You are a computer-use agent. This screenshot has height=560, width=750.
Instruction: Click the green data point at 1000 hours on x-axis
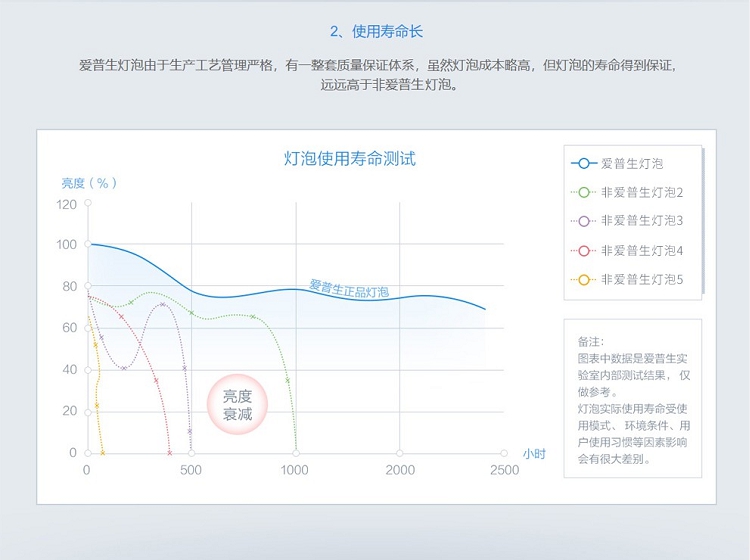pos(296,452)
